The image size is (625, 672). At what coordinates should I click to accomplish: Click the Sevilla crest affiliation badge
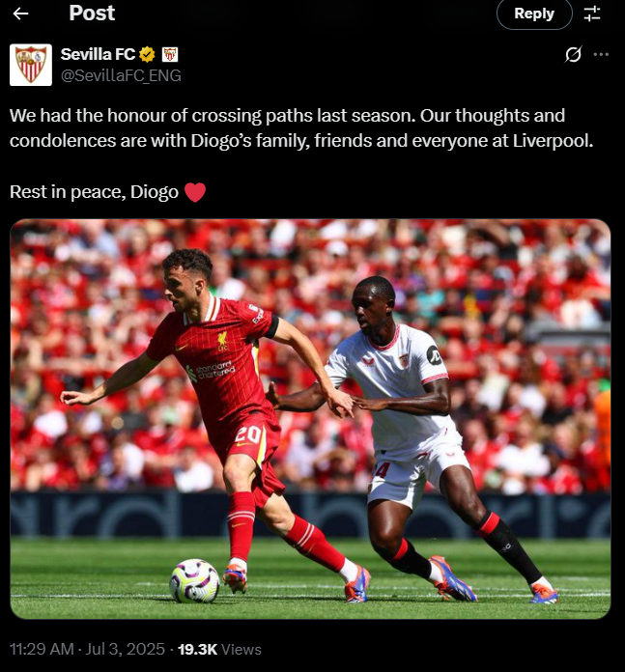tap(170, 54)
